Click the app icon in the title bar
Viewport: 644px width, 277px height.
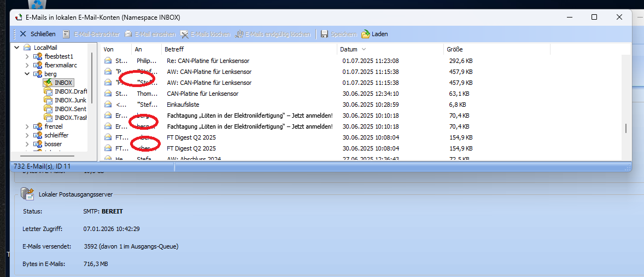click(18, 18)
